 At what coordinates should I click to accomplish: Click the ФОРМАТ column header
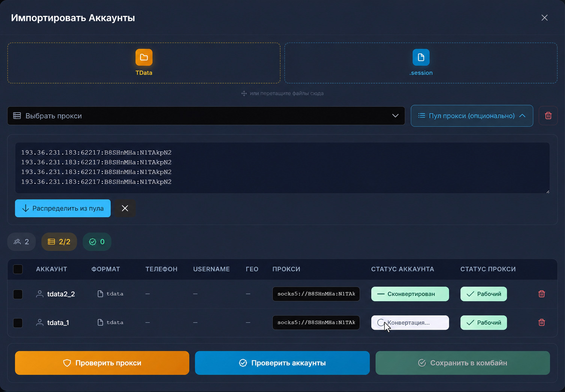(105, 269)
